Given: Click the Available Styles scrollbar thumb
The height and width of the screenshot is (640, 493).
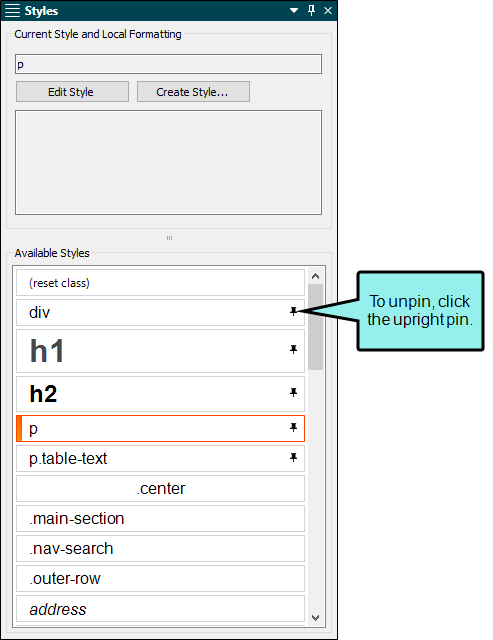Looking at the screenshot, I should pos(315,327).
